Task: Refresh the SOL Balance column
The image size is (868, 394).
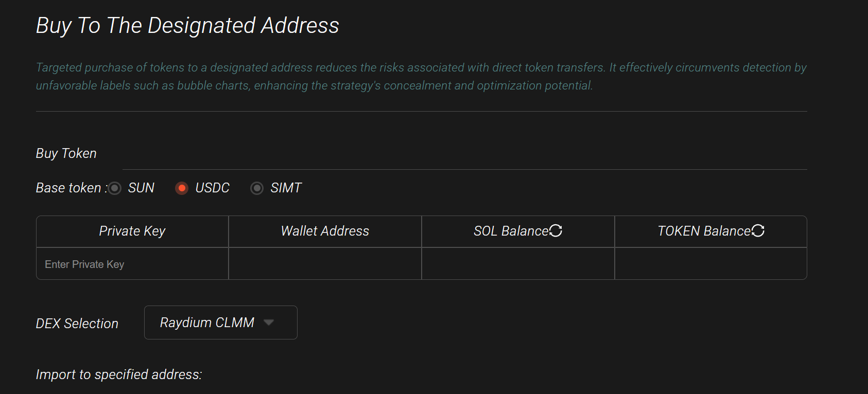Action: [x=555, y=231]
